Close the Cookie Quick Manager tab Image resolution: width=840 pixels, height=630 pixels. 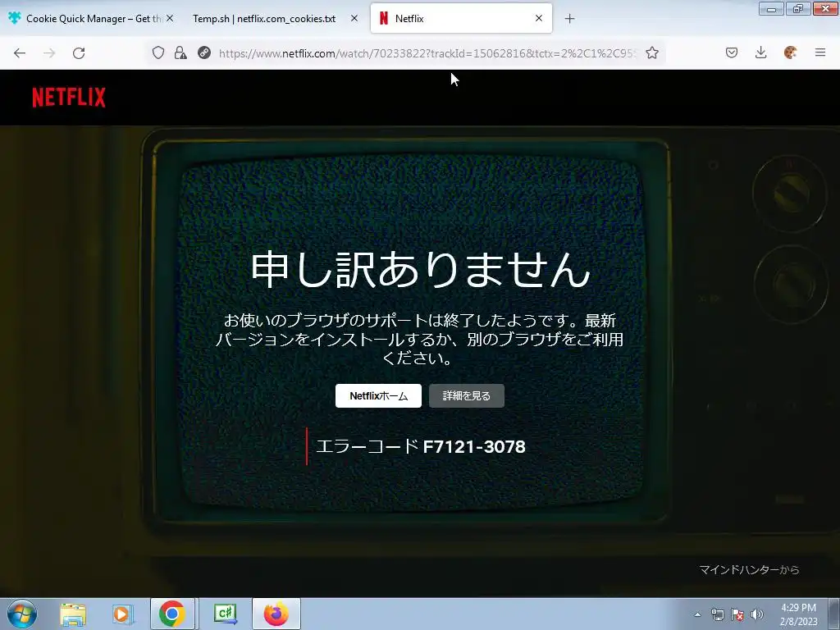tap(170, 18)
